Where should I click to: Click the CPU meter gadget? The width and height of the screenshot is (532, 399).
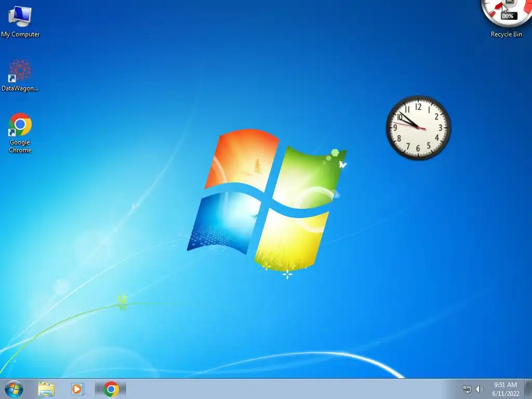[507, 12]
